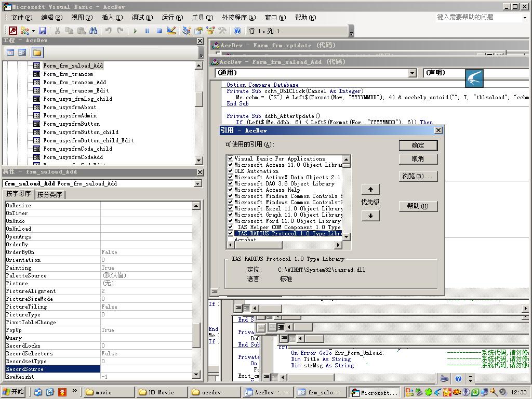This screenshot has width=532, height=399.
Task: Run the macro with the Play icon
Action: (135, 31)
